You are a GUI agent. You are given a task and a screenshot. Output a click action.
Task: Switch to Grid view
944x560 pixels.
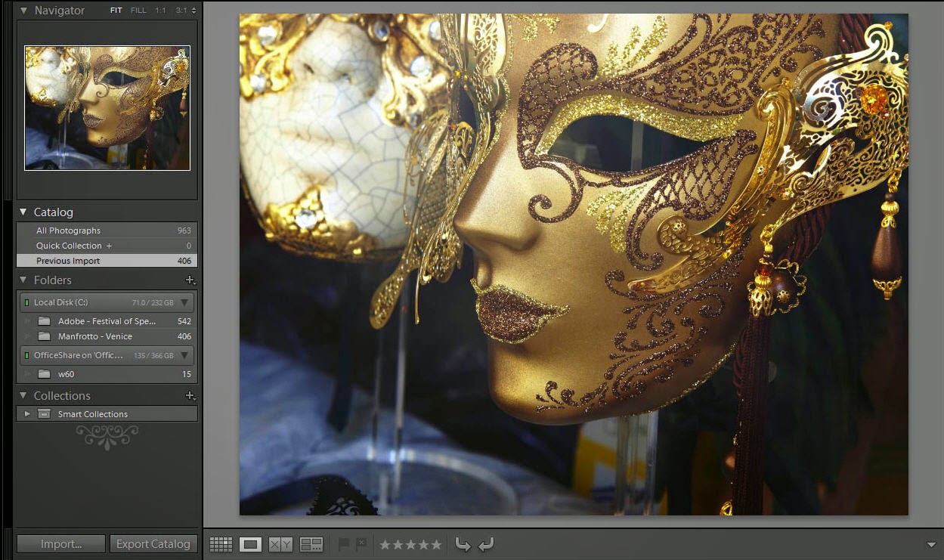221,543
